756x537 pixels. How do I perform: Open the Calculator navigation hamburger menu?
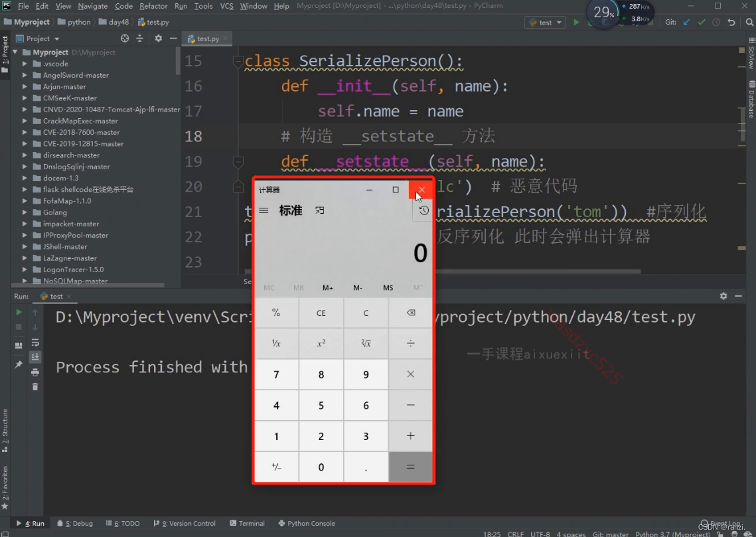(264, 210)
